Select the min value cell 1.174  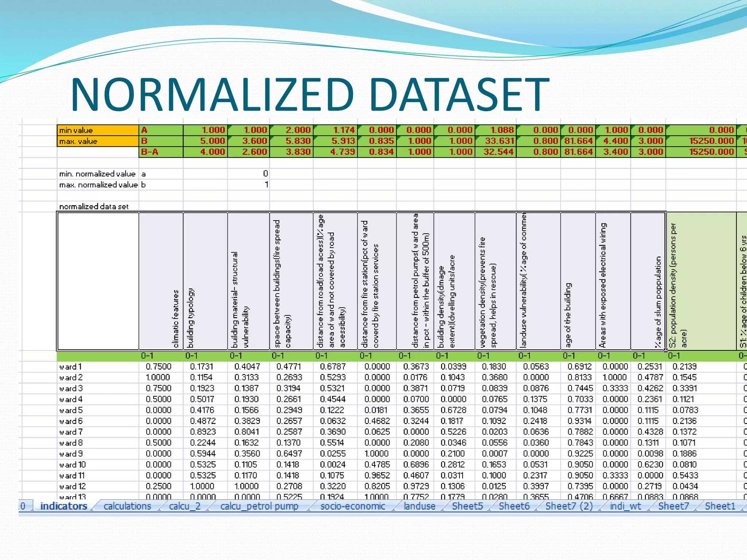[335, 130]
